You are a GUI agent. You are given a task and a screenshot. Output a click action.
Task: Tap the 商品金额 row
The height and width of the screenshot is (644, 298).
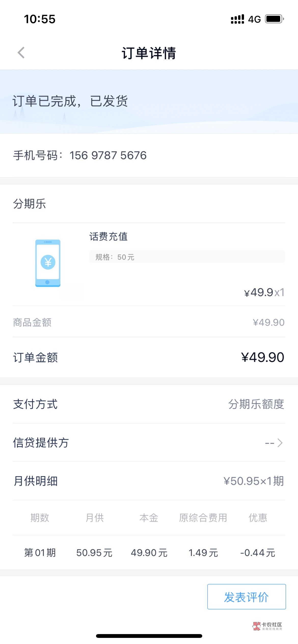click(149, 322)
